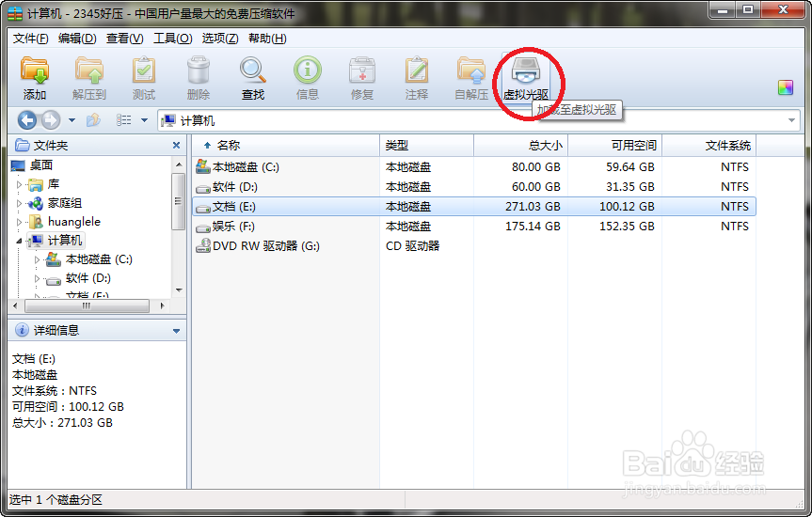Click the 信息 (Info) toolbar icon
The height and width of the screenshot is (517, 812).
[308, 78]
